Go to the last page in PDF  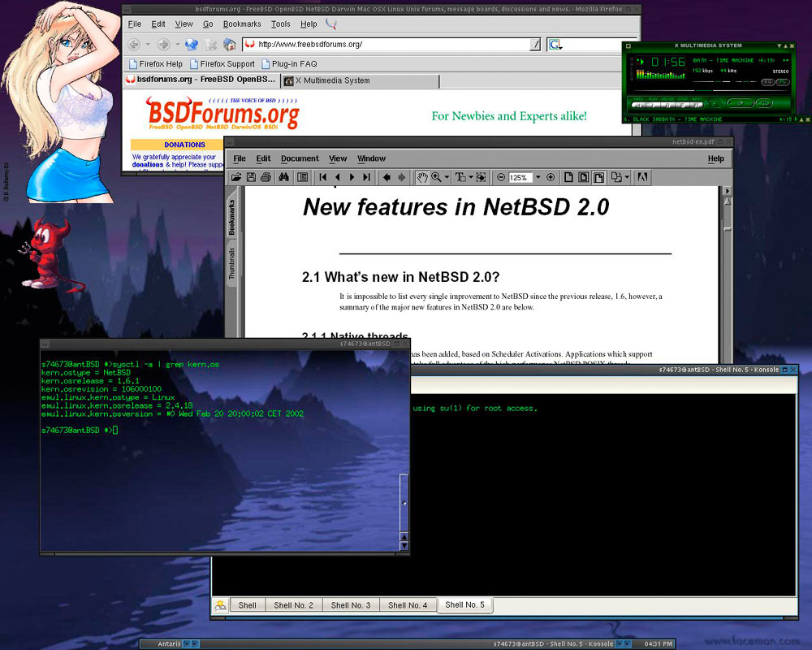[x=366, y=177]
